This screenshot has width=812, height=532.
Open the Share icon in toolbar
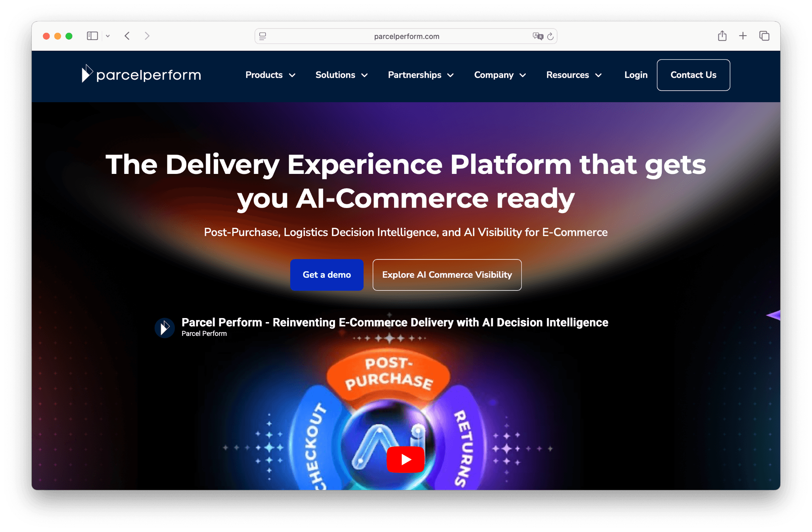click(722, 36)
